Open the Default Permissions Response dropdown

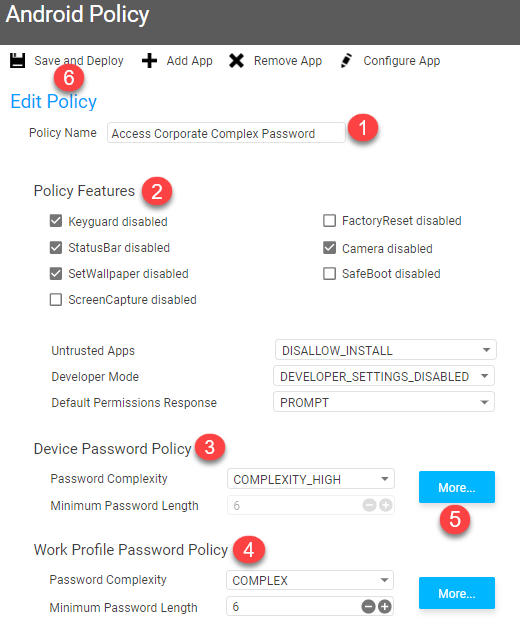tap(384, 402)
